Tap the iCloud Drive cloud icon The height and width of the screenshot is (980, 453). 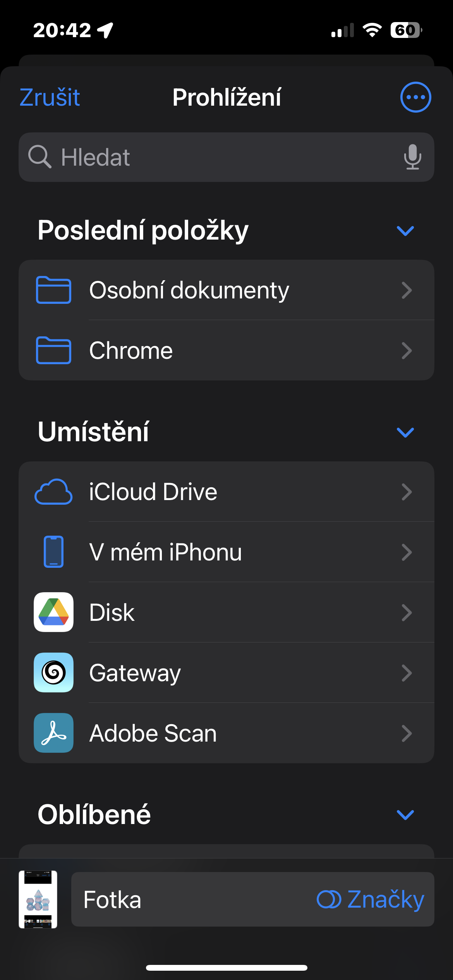click(53, 492)
